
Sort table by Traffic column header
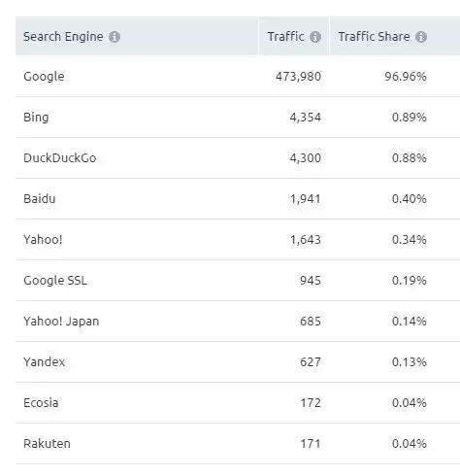point(286,37)
